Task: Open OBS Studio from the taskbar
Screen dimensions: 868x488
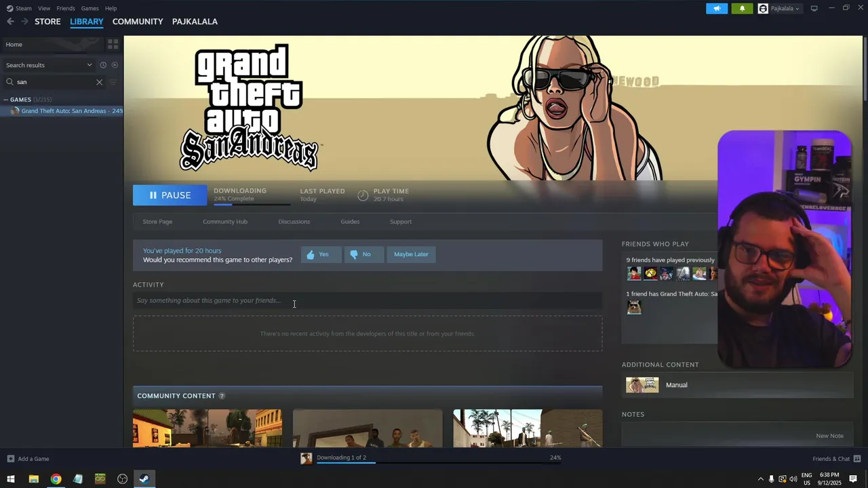Action: [122, 479]
